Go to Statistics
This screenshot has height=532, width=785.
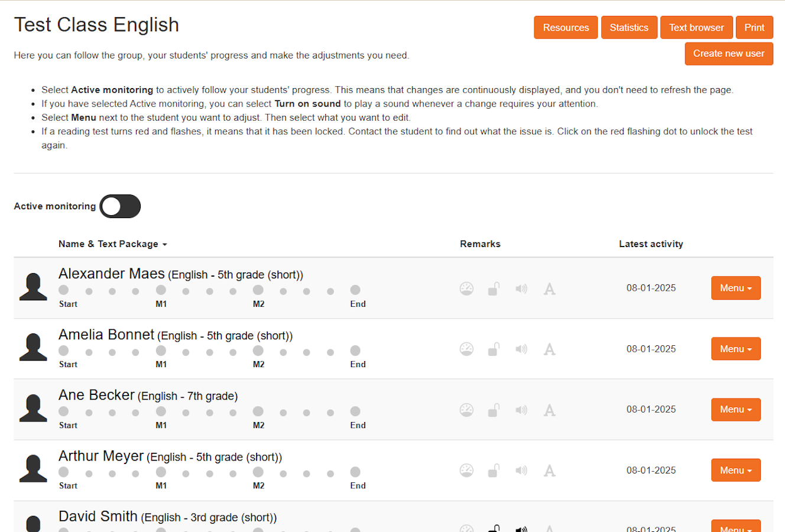[629, 28]
